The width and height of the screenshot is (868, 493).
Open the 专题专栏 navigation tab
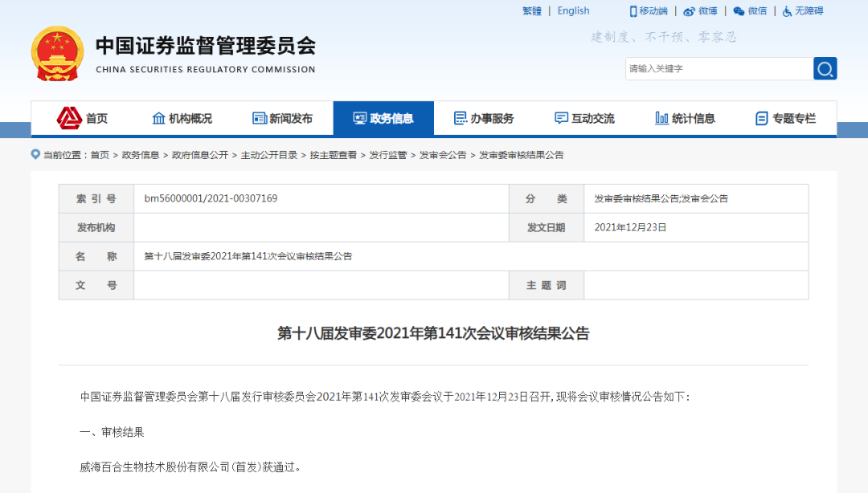click(x=785, y=118)
